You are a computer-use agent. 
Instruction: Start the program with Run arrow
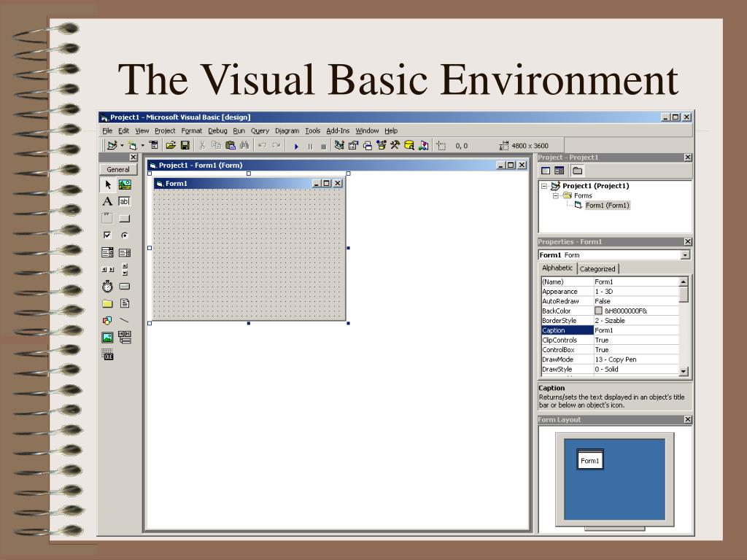(296, 146)
